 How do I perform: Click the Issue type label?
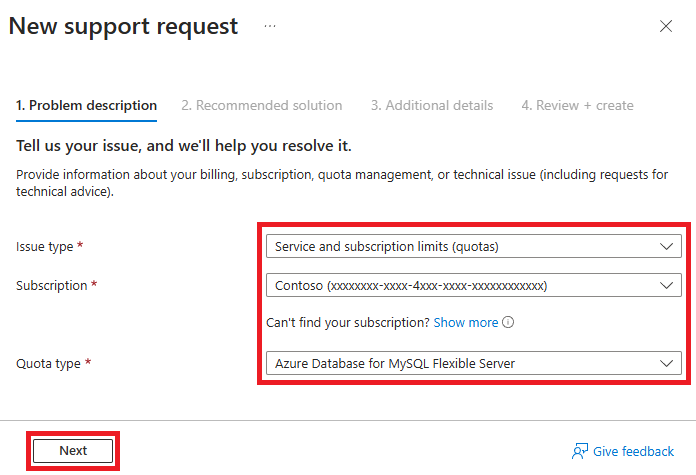point(44,246)
